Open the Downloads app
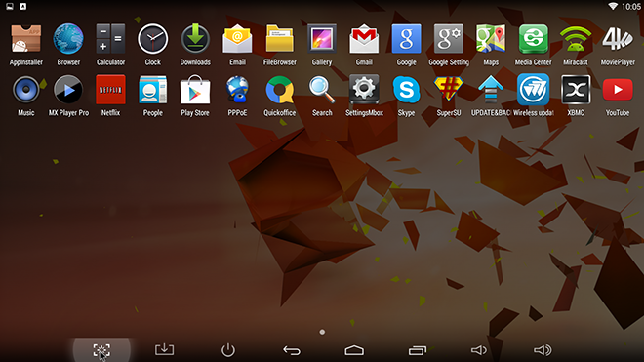The height and width of the screenshot is (362, 644). tap(195, 39)
